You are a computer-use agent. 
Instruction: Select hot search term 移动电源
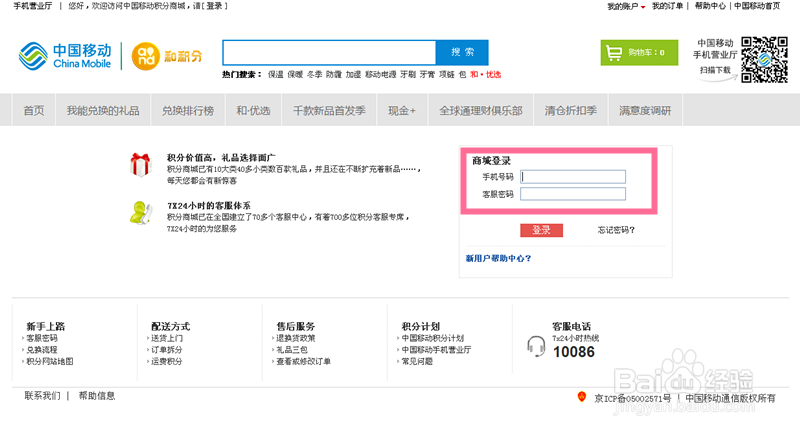coord(381,74)
